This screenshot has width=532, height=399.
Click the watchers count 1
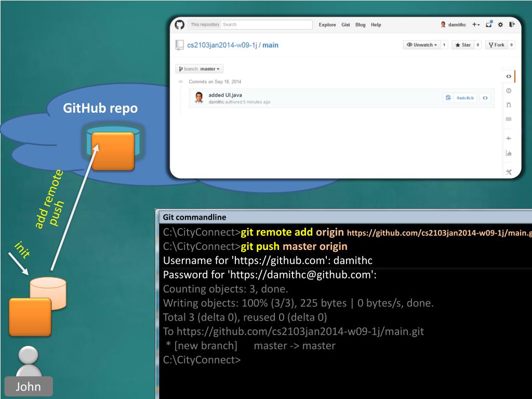tap(444, 45)
